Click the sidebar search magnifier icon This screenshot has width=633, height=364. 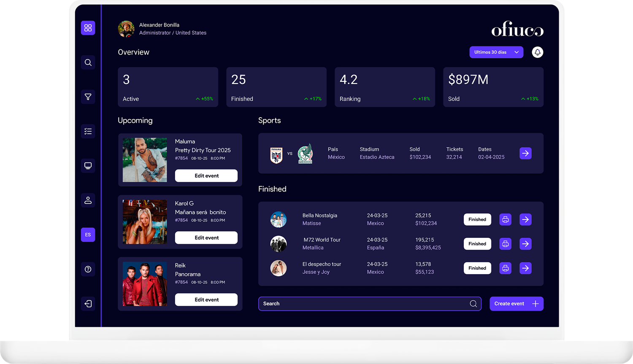pos(88,62)
